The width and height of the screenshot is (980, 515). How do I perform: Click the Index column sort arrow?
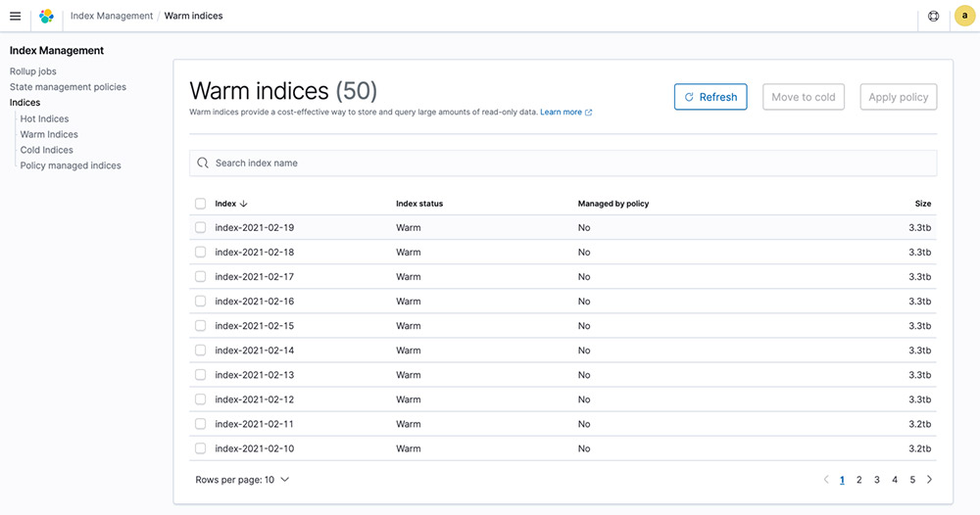[x=244, y=204]
